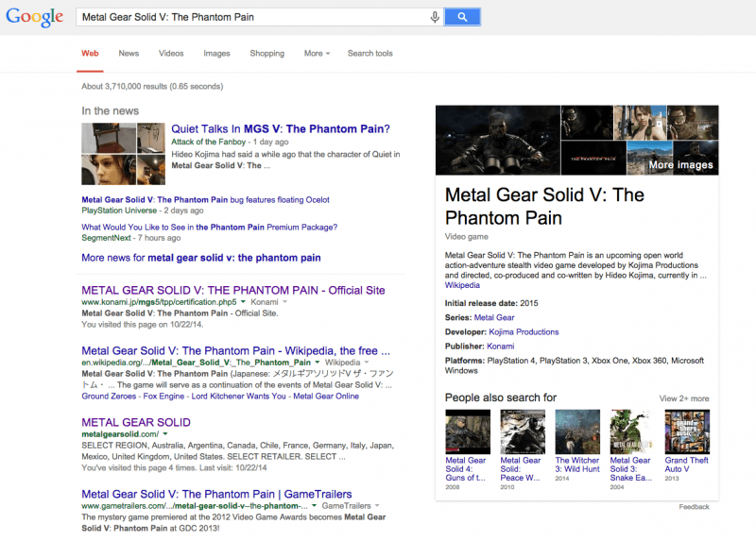Switch to the News tab
Image resolution: width=756 pixels, height=541 pixels.
click(x=129, y=54)
